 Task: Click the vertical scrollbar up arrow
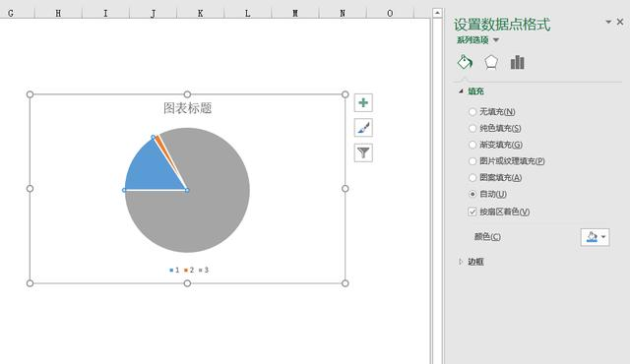coord(437,13)
